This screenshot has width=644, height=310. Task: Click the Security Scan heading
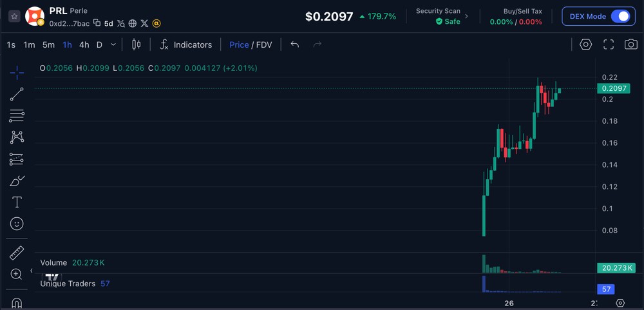(x=438, y=11)
